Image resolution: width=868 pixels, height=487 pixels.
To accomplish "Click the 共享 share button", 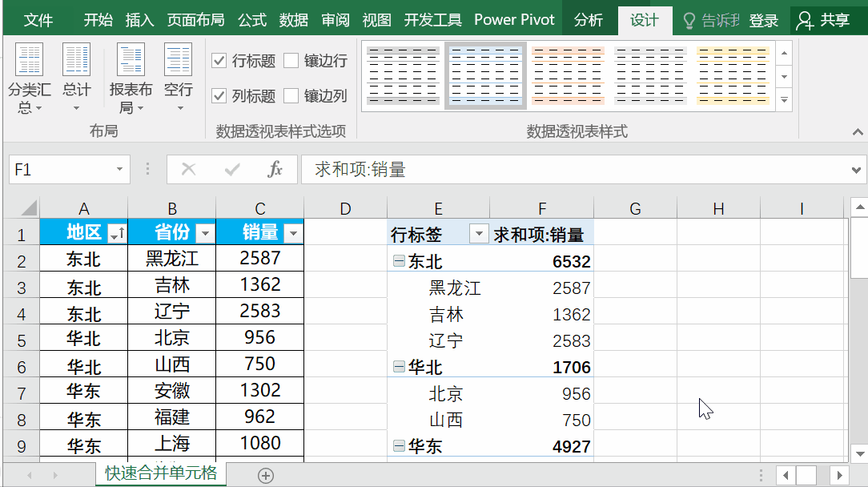I will click(x=823, y=21).
